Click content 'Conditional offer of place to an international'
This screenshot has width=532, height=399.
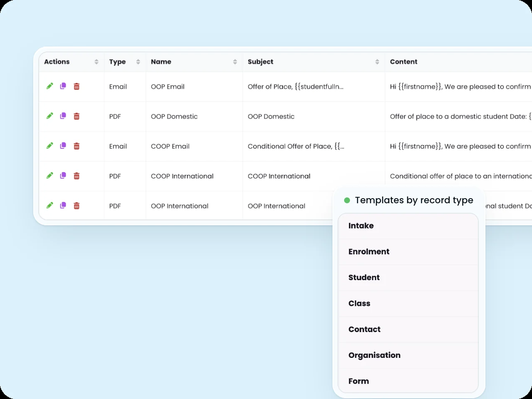pos(461,176)
